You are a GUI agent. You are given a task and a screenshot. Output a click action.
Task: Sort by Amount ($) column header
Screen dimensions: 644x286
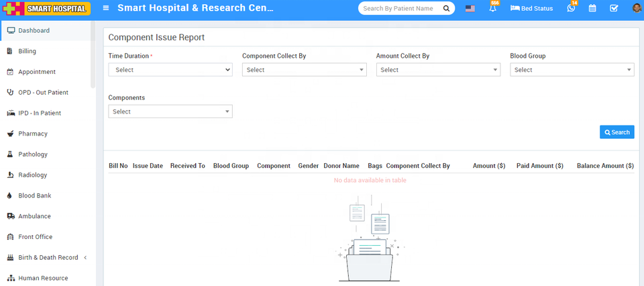489,166
